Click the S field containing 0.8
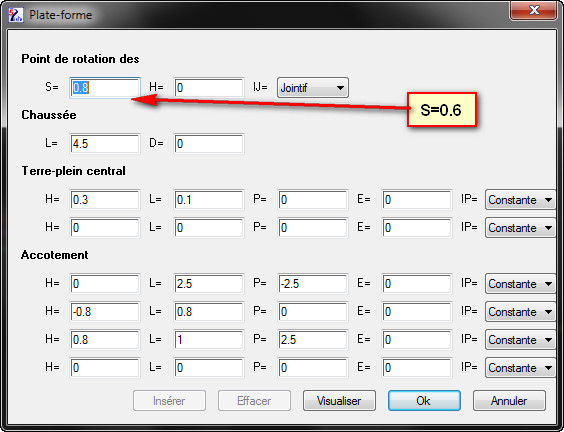This screenshot has width=564, height=432. coord(105,88)
